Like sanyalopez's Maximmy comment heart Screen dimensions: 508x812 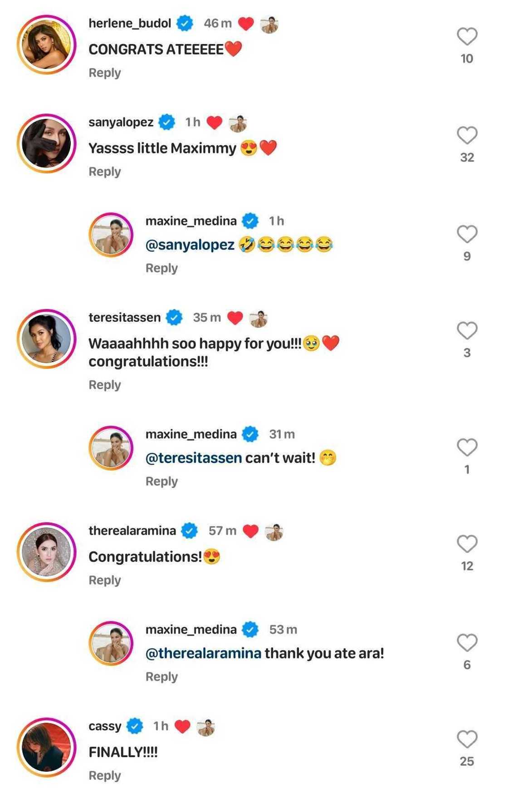467,135
